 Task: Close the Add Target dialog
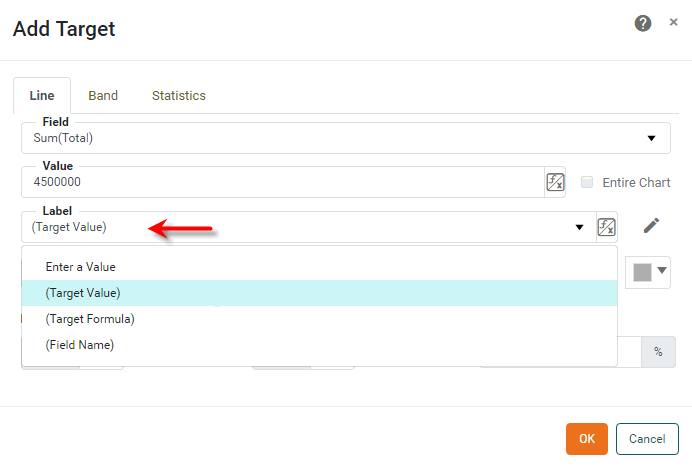(673, 22)
